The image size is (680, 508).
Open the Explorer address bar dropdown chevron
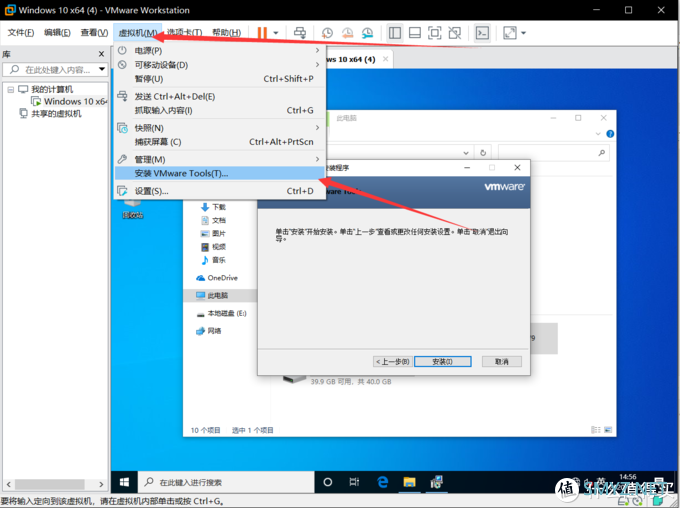(466, 153)
